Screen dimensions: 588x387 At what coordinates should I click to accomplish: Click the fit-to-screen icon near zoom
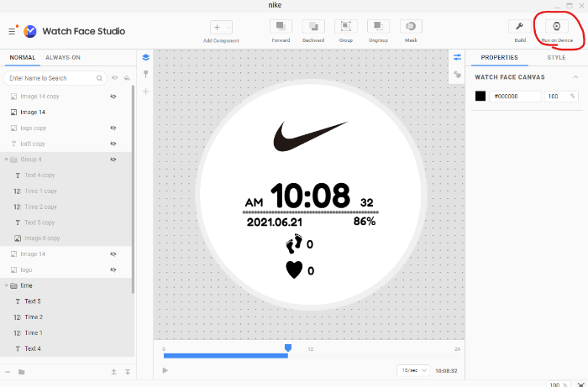pos(581,384)
